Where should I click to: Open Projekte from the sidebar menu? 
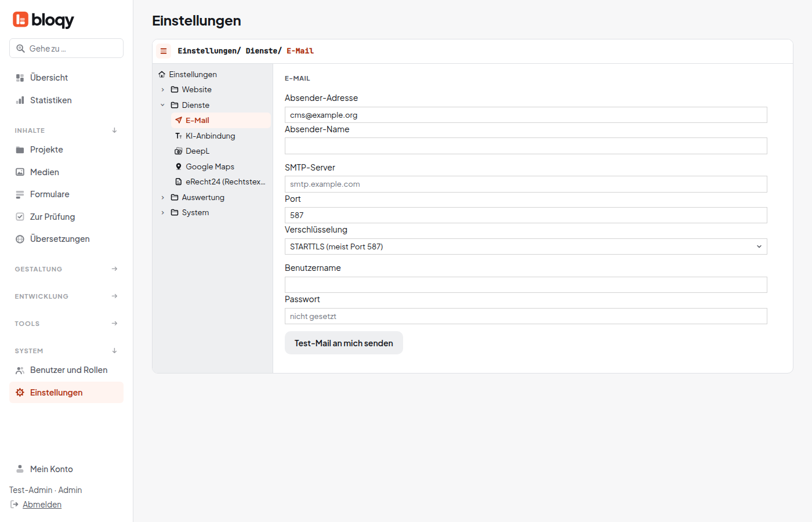click(x=66, y=150)
